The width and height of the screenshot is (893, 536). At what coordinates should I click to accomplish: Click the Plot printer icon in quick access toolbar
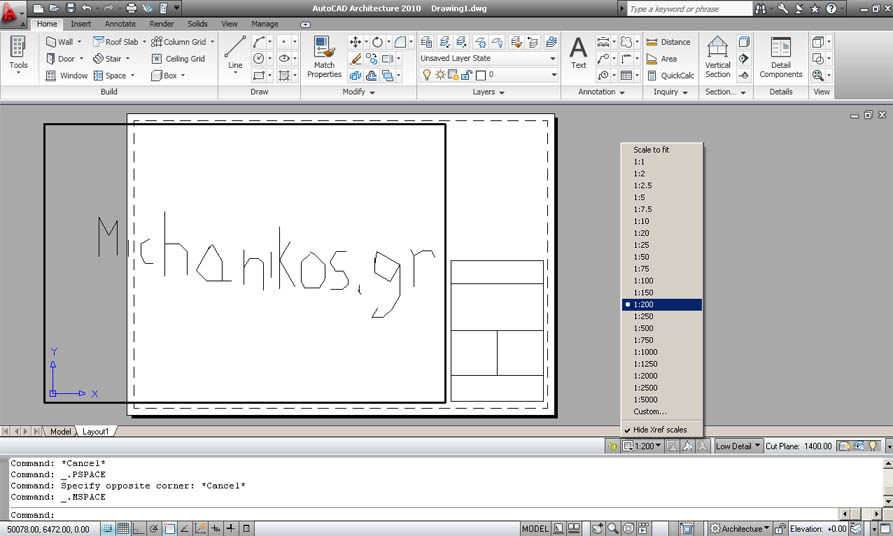(x=131, y=8)
